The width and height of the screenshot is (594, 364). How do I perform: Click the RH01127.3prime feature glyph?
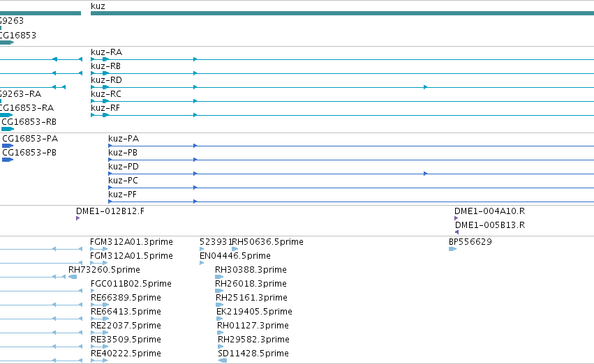[x=220, y=333]
